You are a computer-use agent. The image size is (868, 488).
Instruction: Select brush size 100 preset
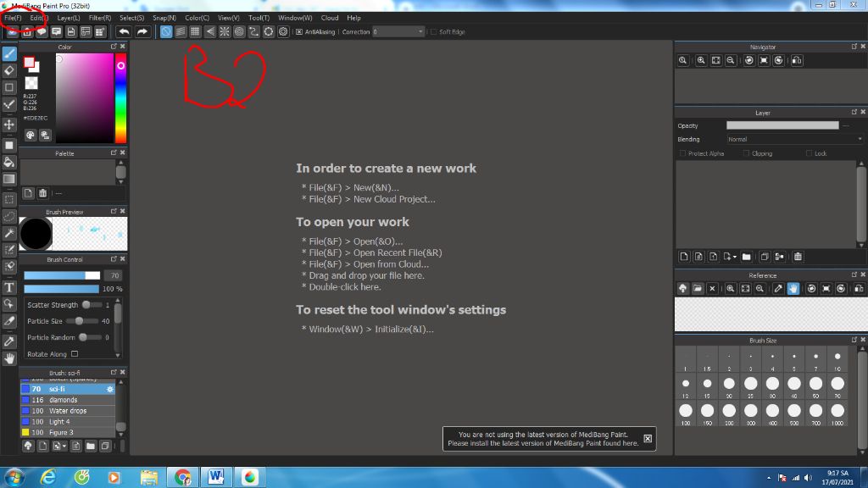686,413
